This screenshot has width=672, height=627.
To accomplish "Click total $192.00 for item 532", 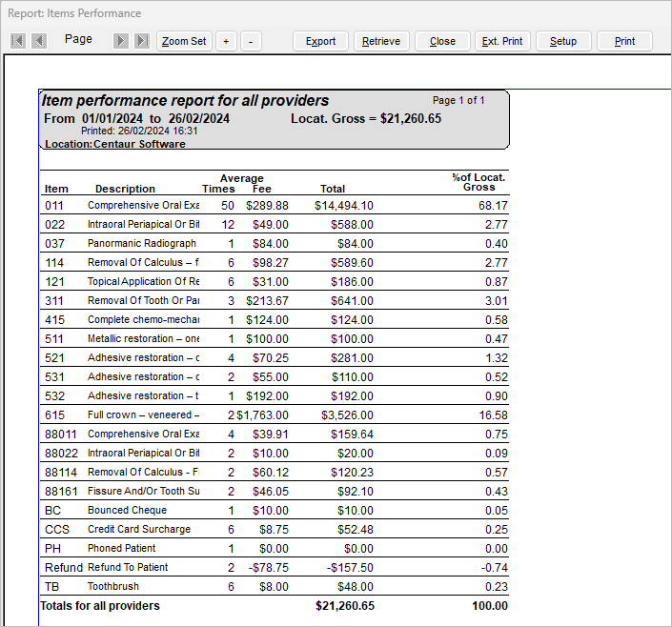I will click(x=352, y=396).
